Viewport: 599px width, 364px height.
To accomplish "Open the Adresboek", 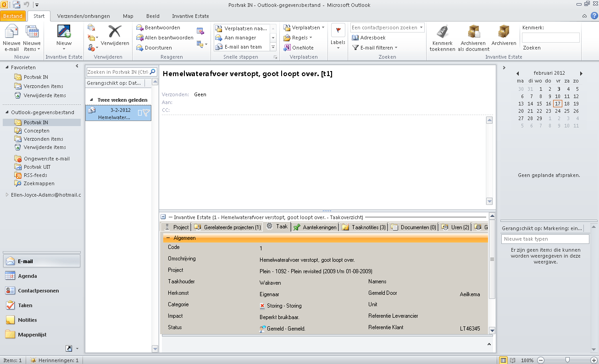I will coord(369,38).
